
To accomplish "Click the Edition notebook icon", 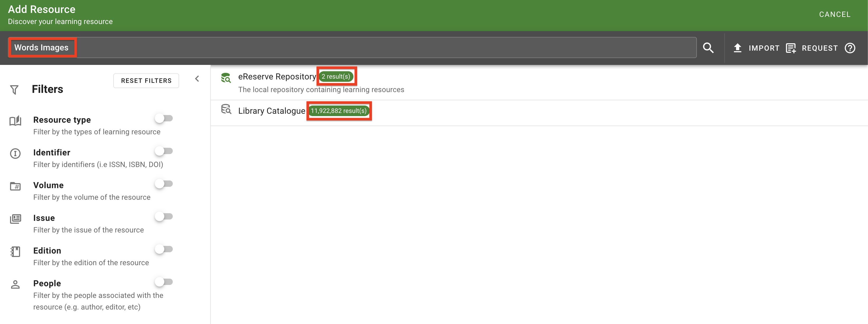I will [15, 252].
